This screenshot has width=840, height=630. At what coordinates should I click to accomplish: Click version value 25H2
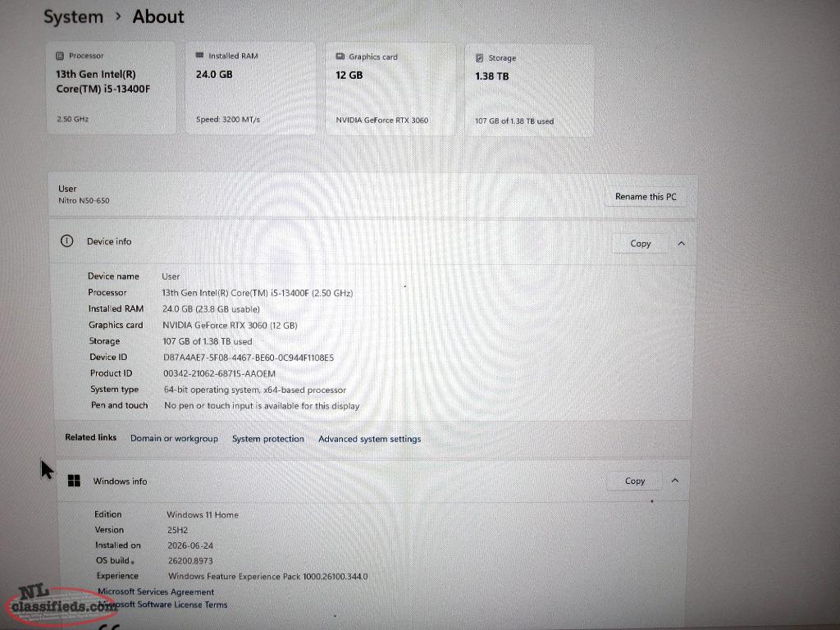[x=177, y=530]
